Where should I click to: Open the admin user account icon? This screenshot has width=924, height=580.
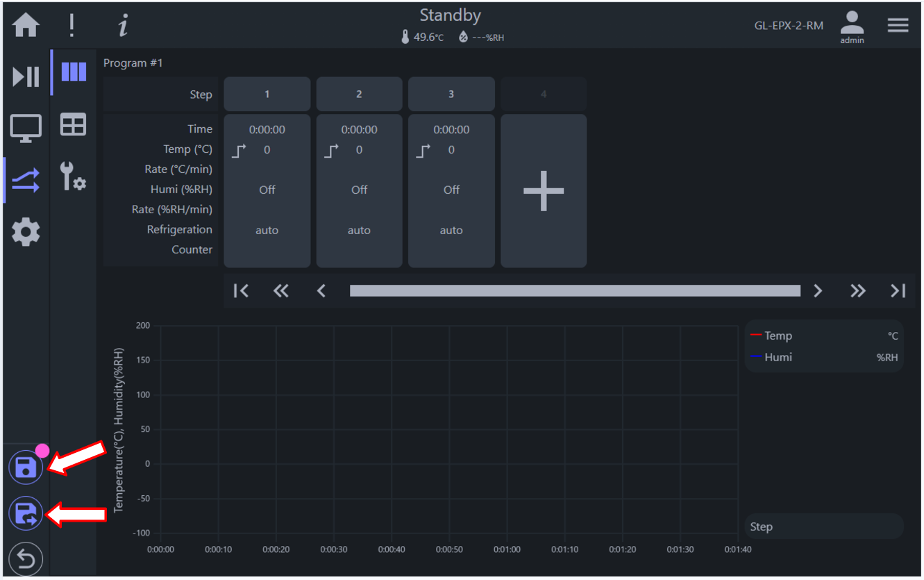852,26
